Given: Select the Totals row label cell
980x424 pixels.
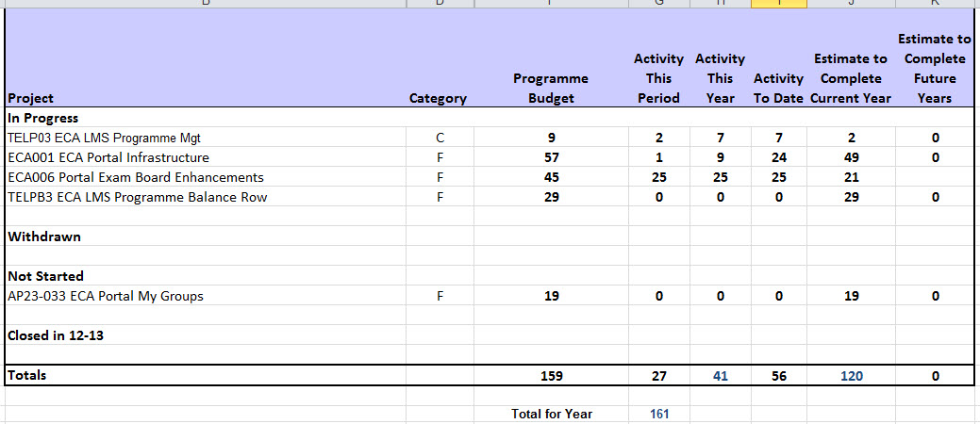Looking at the screenshot, I should pos(27,375).
